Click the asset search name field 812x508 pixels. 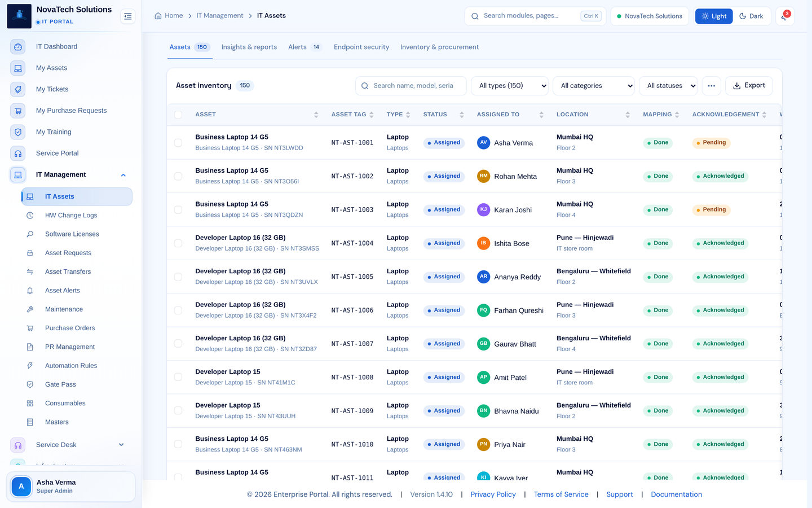point(411,86)
